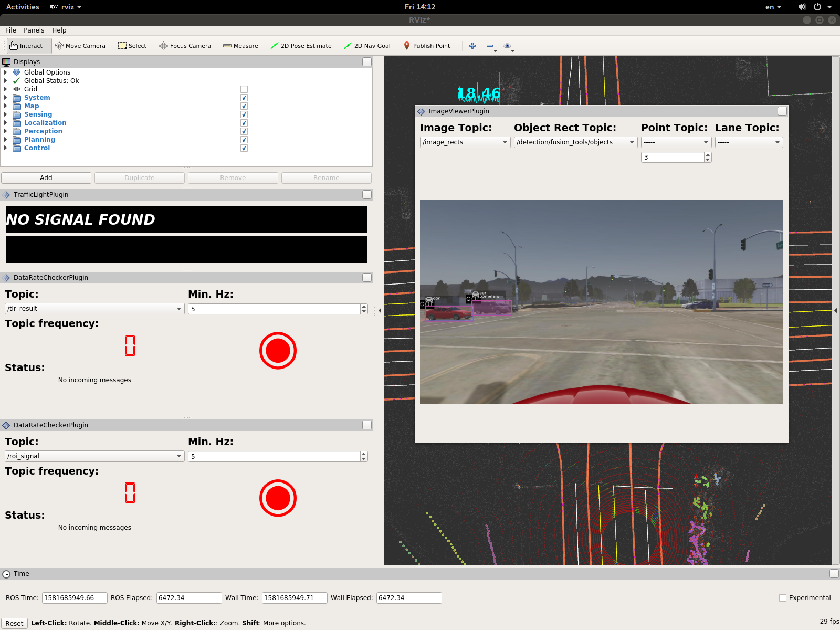This screenshot has width=840, height=630.
Task: Float the ImageViewerPlugin panel
Action: coord(782,111)
